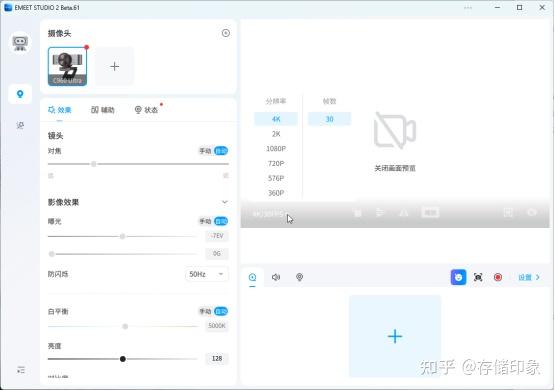Click the 关闭画面预览 camera-off icon
The width and height of the screenshot is (555, 390).
coord(395,131)
